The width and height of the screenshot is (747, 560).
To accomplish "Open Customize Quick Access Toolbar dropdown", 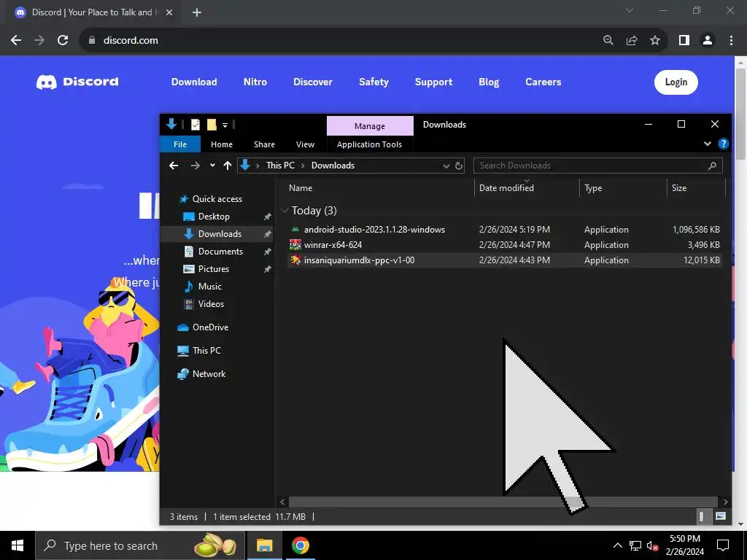I will tap(225, 125).
